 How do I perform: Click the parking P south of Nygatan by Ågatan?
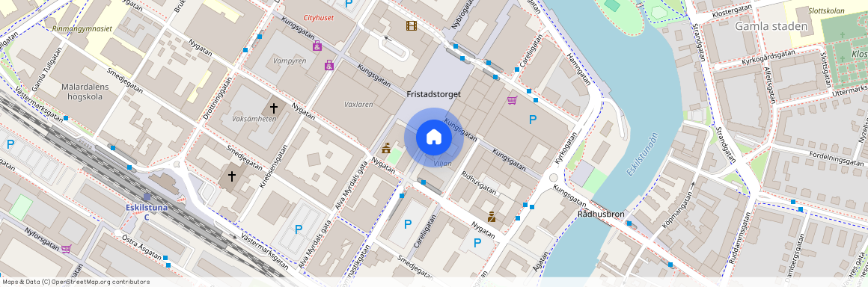[477, 242]
